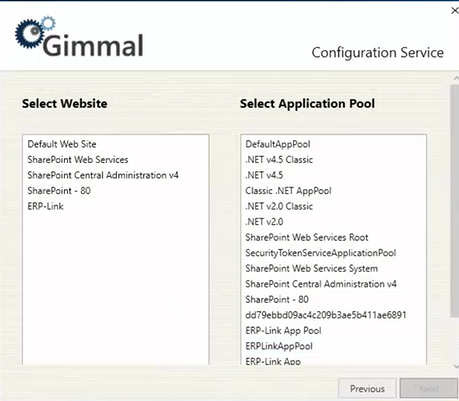Select SharePoint Web Services Root pool

[x=307, y=237]
